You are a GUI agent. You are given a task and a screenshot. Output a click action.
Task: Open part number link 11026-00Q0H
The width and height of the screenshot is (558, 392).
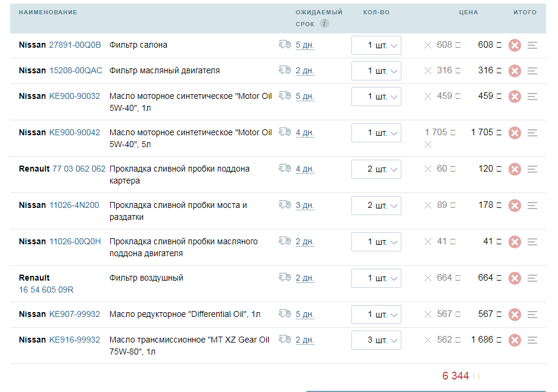tap(75, 241)
